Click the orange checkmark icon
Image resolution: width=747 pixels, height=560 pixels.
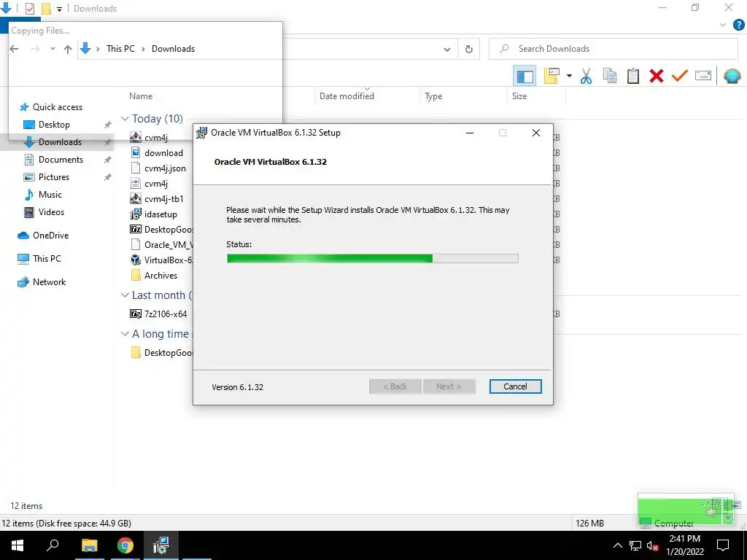pos(679,76)
